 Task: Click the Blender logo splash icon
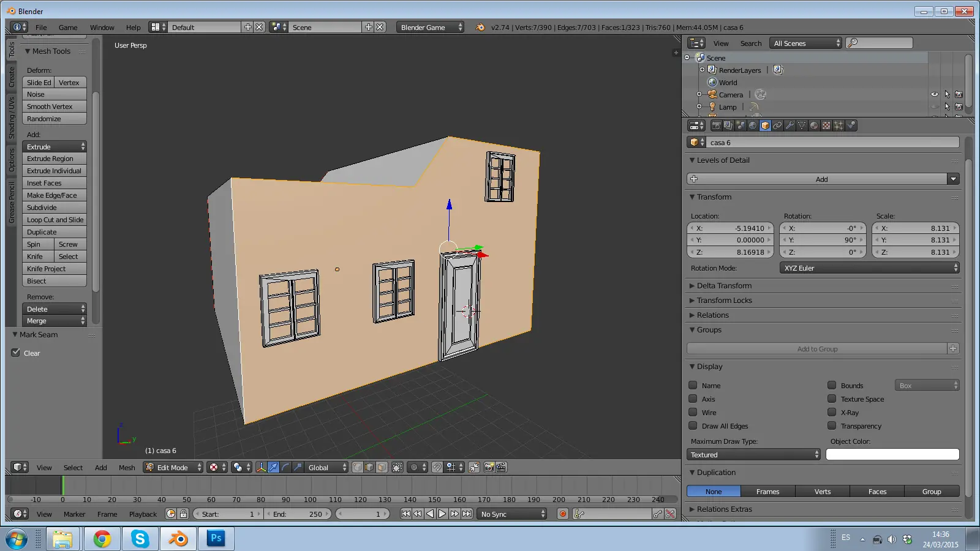point(480,28)
